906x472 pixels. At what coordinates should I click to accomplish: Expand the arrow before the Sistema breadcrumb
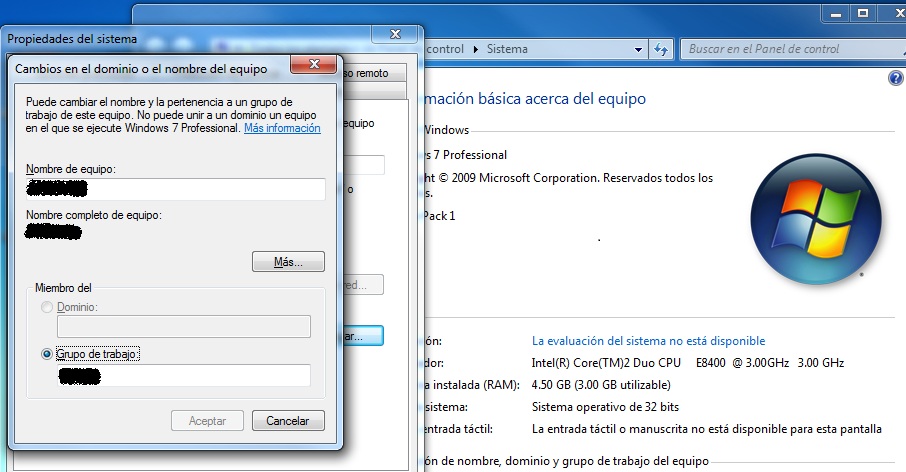476,50
